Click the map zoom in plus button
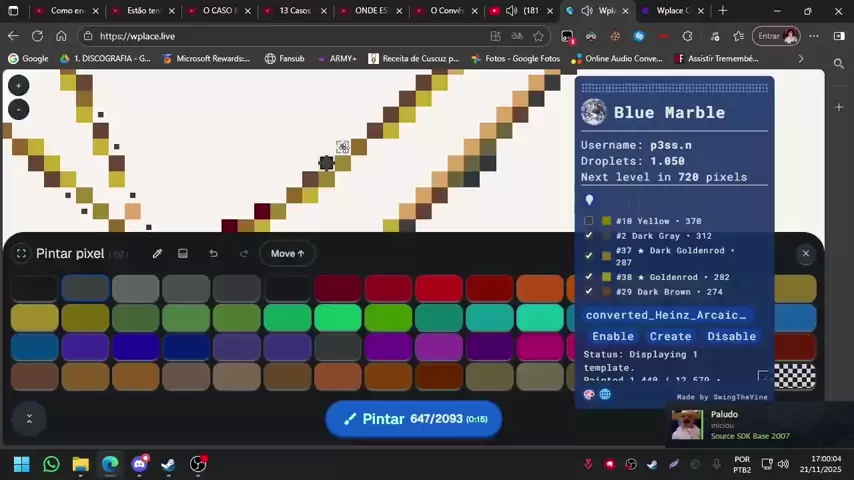This screenshot has width=854, height=480. point(18,86)
